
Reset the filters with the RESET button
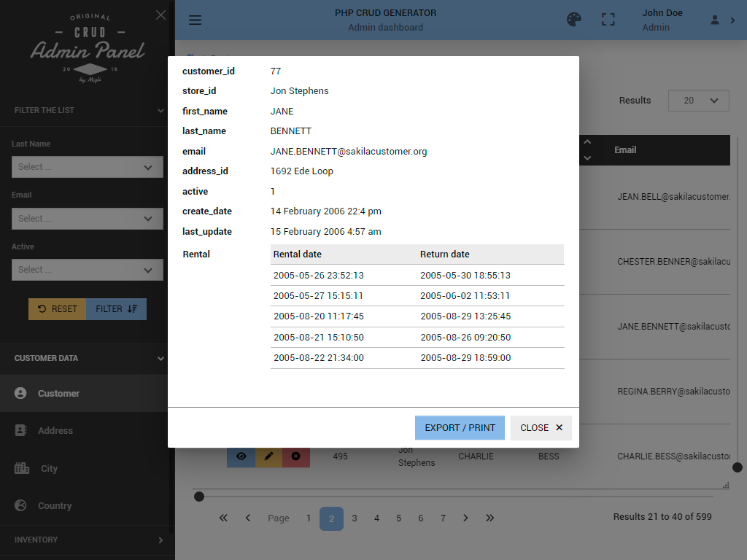tap(57, 308)
